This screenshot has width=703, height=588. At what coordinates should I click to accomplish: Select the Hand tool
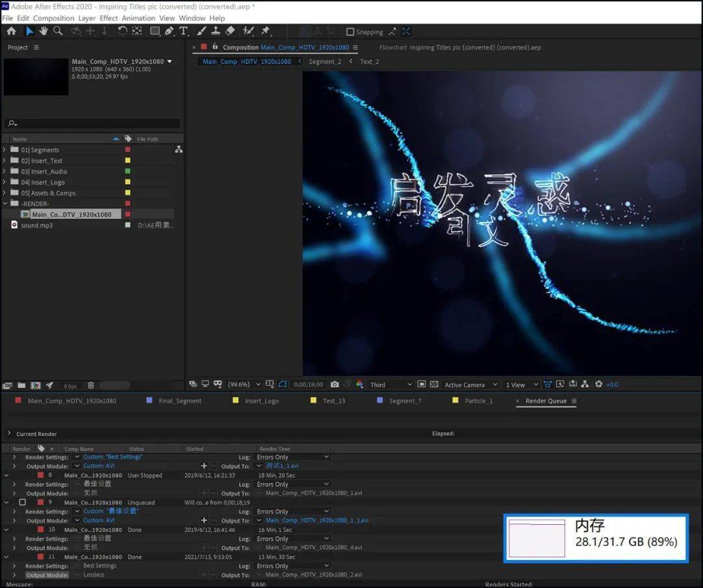point(44,31)
